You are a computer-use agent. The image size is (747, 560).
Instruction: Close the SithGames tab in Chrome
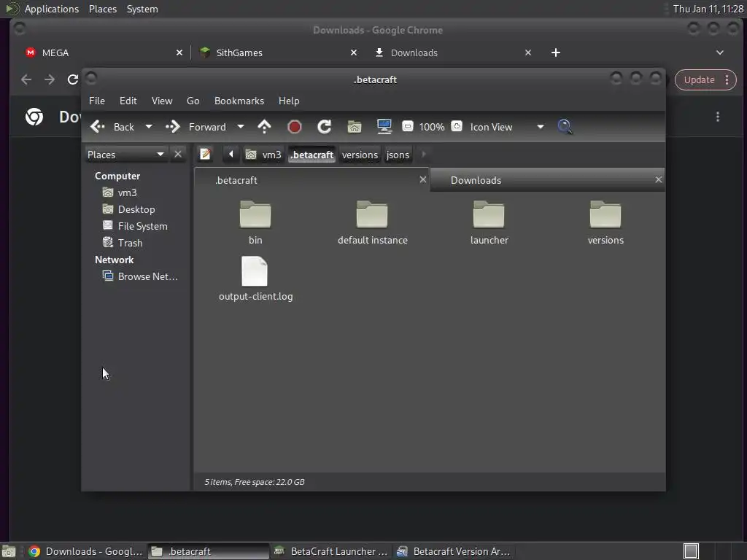pyautogui.click(x=354, y=52)
